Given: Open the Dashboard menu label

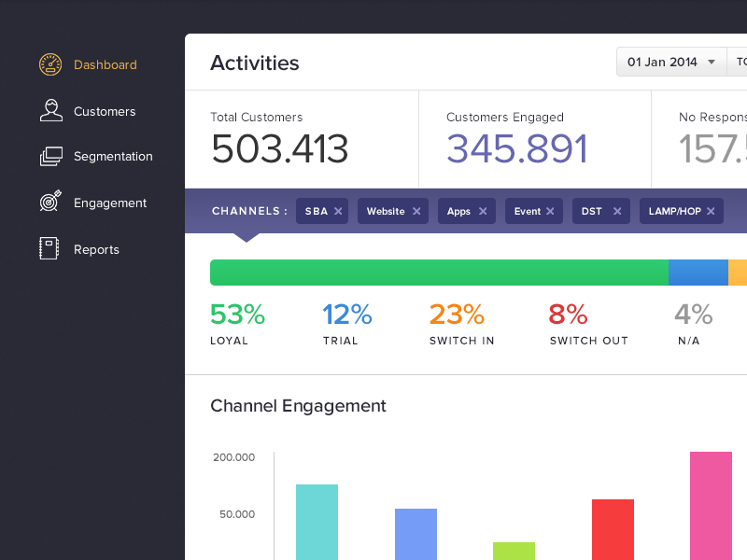Looking at the screenshot, I should click(106, 64).
